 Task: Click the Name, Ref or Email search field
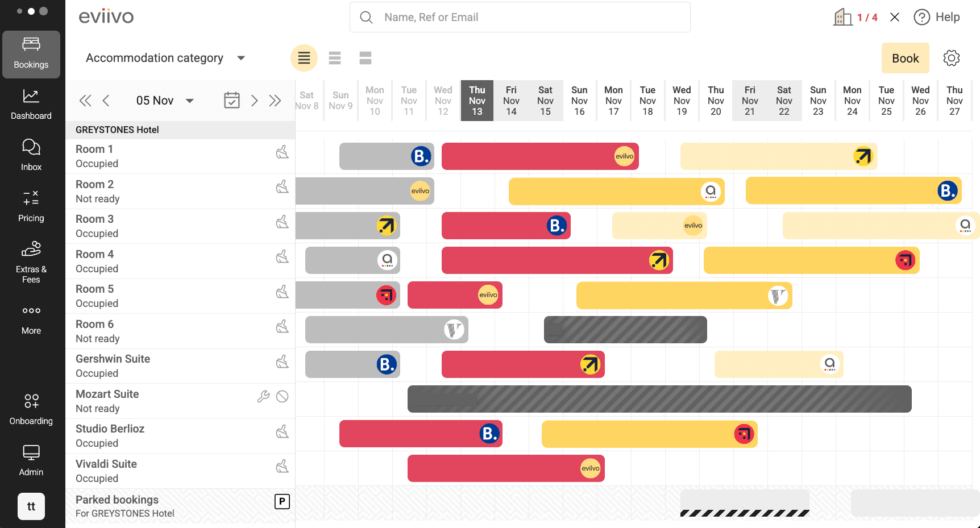[x=520, y=17]
